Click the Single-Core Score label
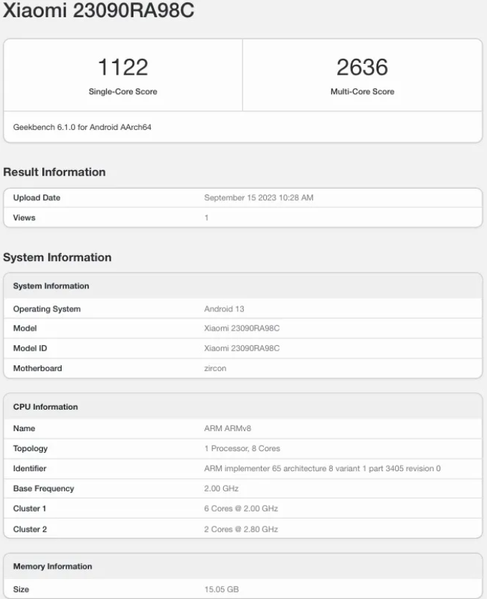Viewport: 487px width, 599px height. [123, 92]
